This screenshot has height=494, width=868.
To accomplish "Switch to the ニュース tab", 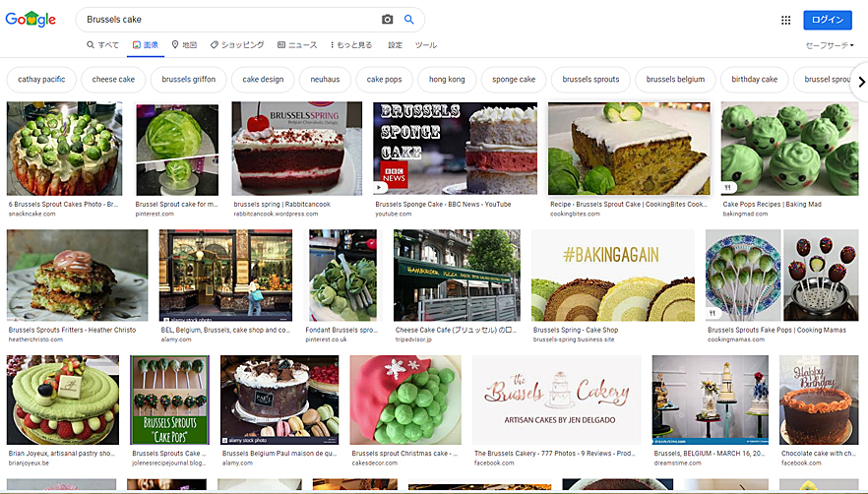I will pos(297,45).
